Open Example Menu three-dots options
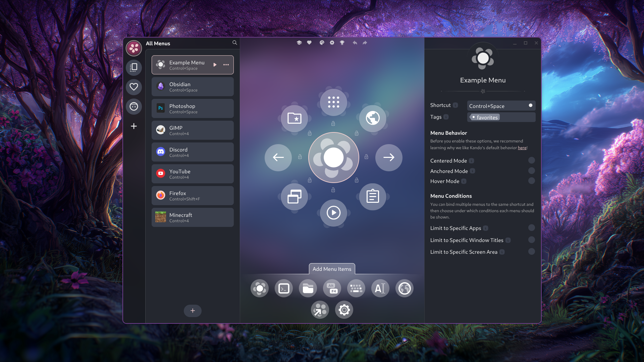Screen dimensions: 644x362 (x=226, y=65)
